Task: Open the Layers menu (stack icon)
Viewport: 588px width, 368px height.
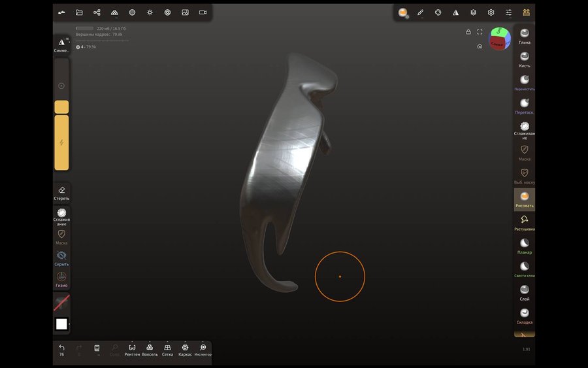Action: point(473,12)
